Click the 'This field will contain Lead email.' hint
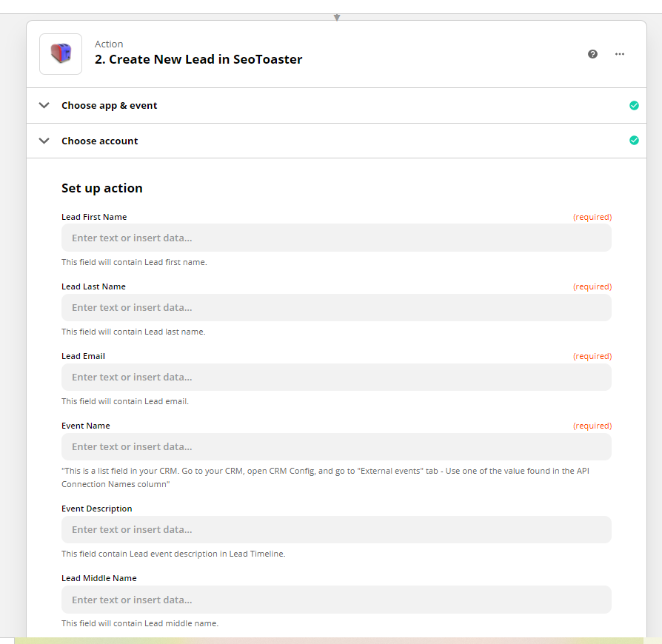Image resolution: width=662 pixels, height=644 pixels. click(x=125, y=401)
